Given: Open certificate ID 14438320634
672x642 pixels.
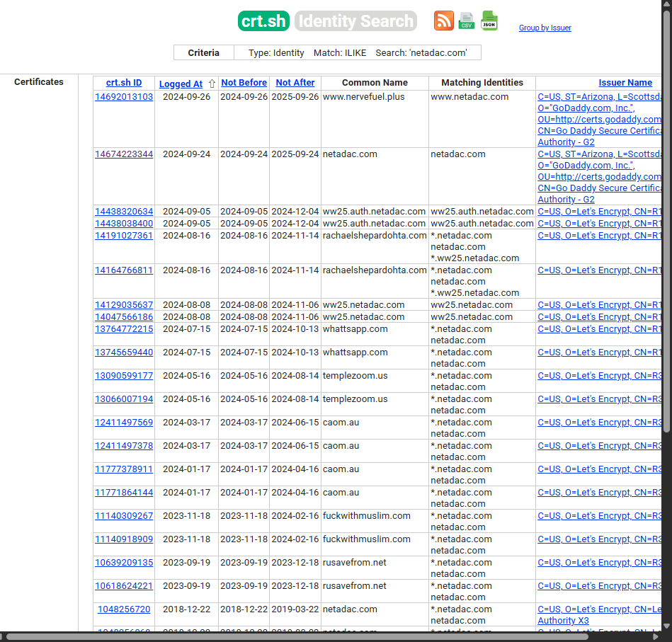Looking at the screenshot, I should click(124, 212).
